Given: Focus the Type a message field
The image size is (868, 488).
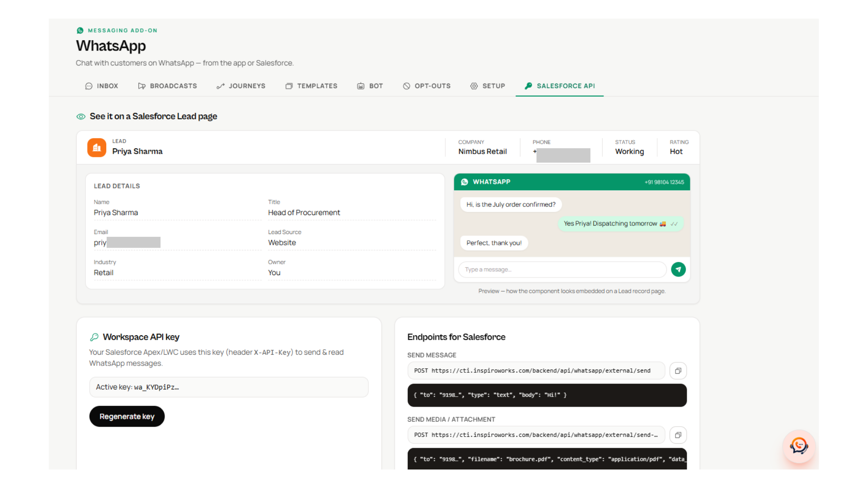Looking at the screenshot, I should (562, 269).
